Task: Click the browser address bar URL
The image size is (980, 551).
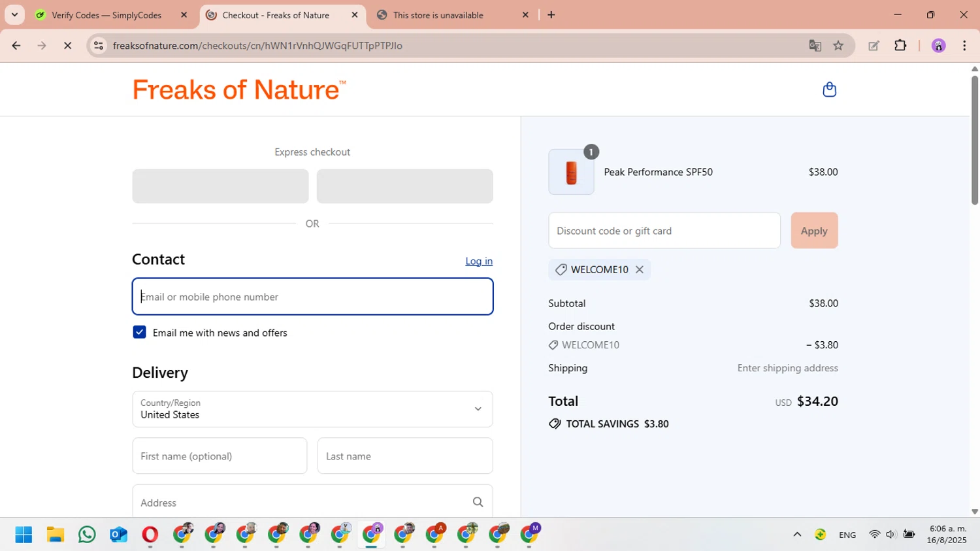Action: click(x=257, y=46)
